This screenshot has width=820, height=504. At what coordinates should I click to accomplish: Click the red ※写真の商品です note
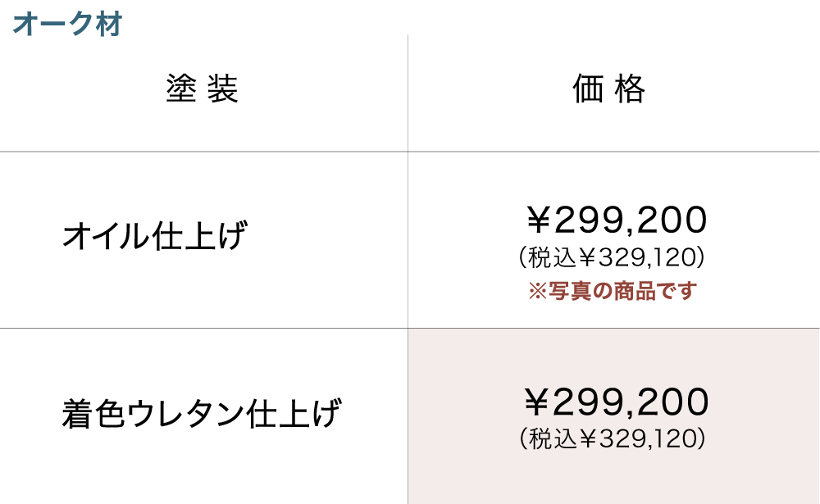coord(612,291)
